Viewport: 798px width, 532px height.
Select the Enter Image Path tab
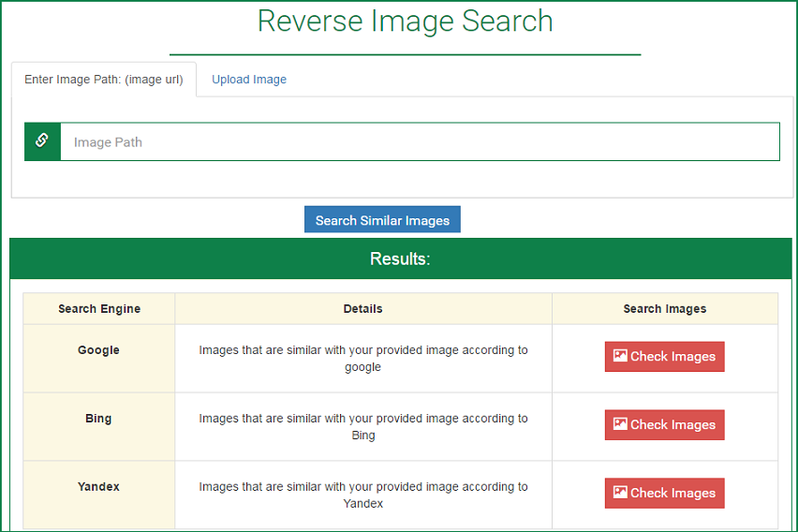tap(104, 80)
